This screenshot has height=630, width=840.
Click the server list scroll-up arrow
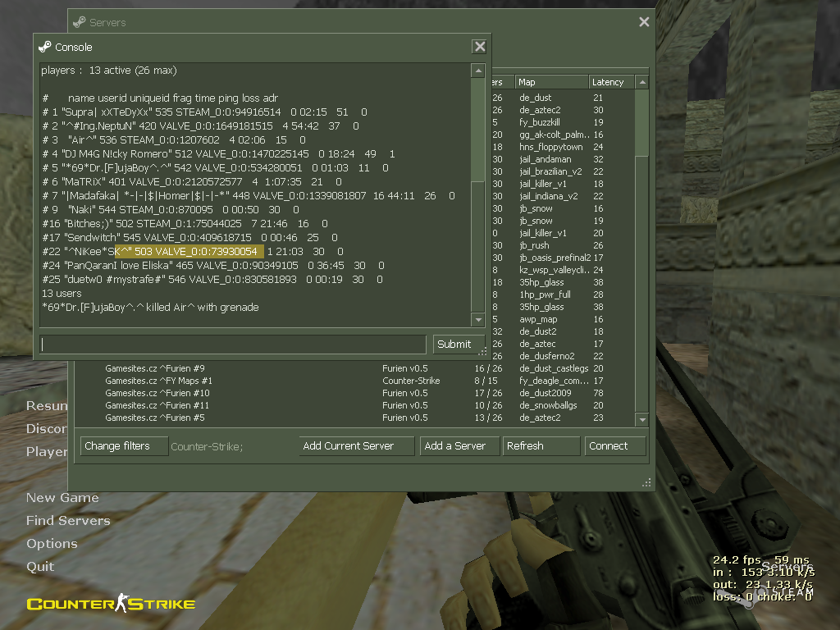click(642, 82)
